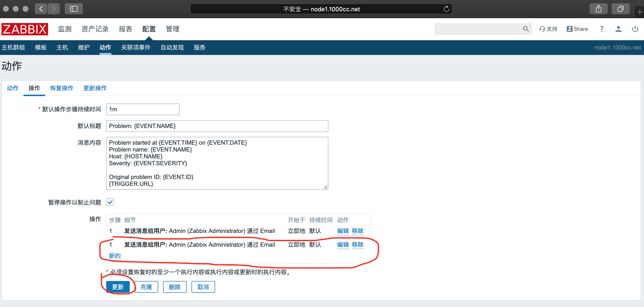Click the default step duration field

tap(143, 109)
